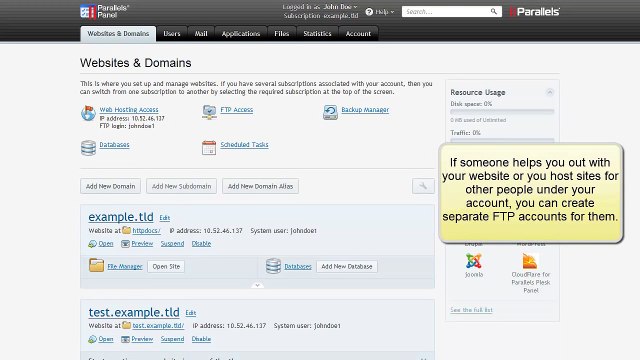
Task: Collapse the Resource Usage panel
Action: click(x=550, y=92)
